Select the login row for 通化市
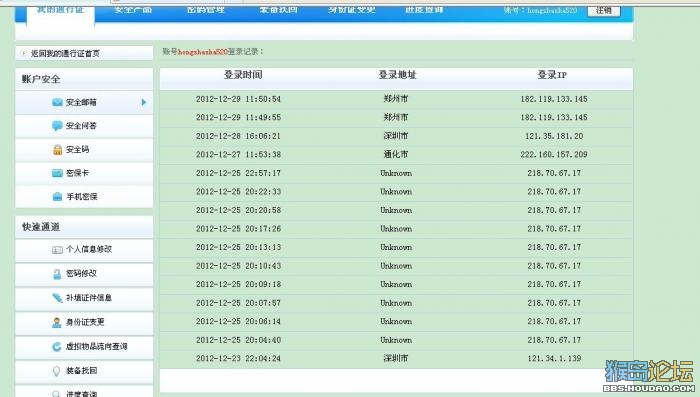Image resolution: width=700 pixels, height=397 pixels. [x=396, y=155]
